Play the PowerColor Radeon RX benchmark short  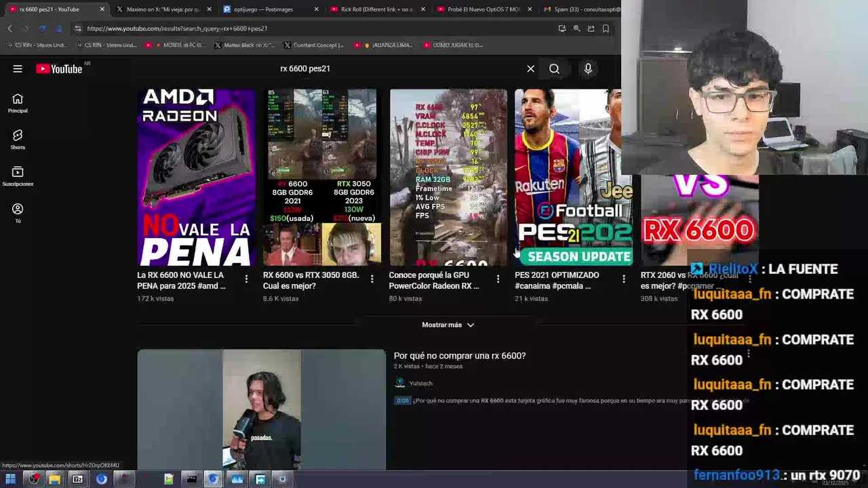point(448,178)
